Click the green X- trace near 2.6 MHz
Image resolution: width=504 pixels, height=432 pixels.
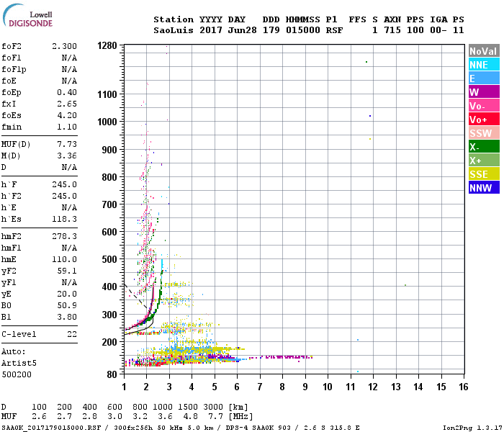(x=159, y=289)
